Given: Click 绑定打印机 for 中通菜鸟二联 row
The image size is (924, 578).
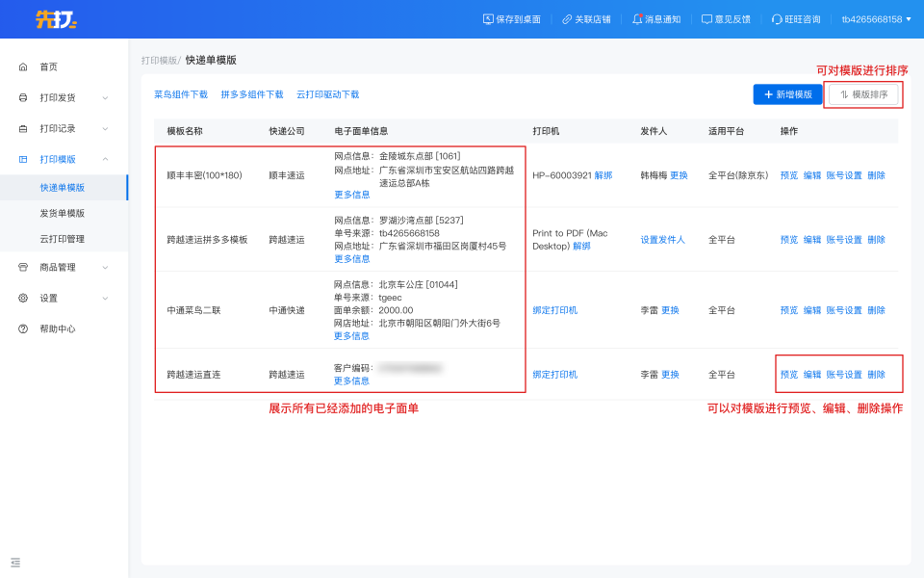Looking at the screenshot, I should point(555,310).
